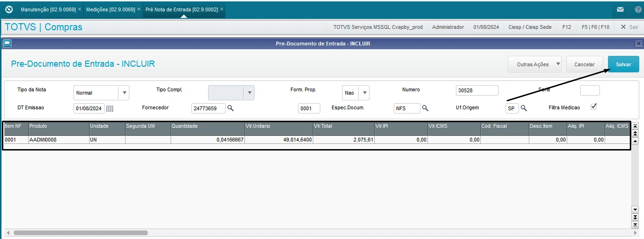Image resolution: width=644 pixels, height=239 pixels.
Task: Click the Fornecedor search magnifier icon
Action: coord(230,108)
